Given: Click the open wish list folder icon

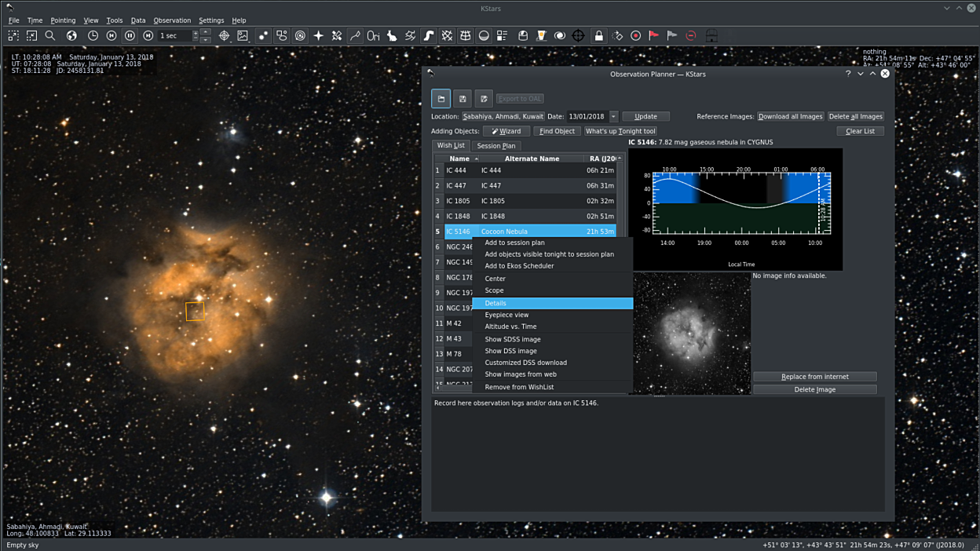Looking at the screenshot, I should [x=441, y=98].
